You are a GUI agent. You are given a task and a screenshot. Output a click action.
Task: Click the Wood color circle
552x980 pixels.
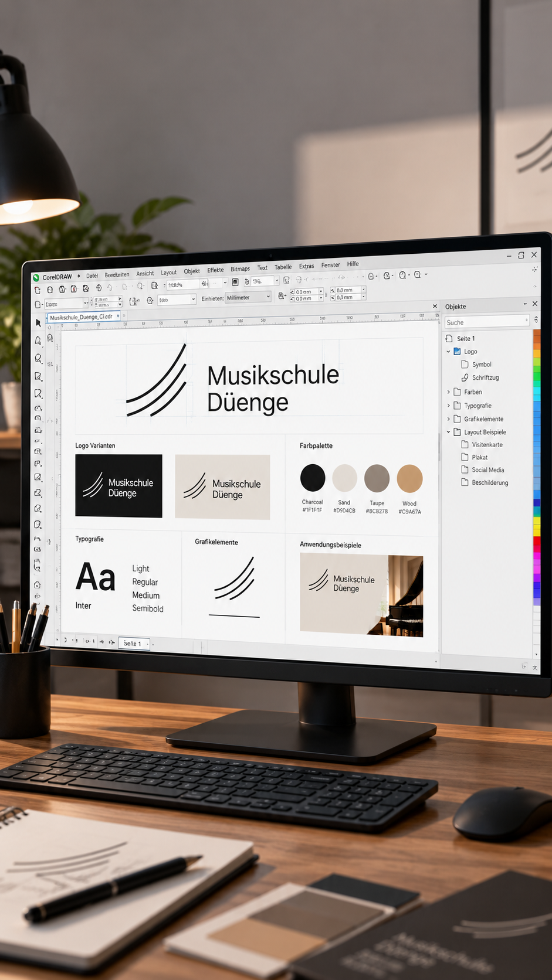pyautogui.click(x=409, y=478)
